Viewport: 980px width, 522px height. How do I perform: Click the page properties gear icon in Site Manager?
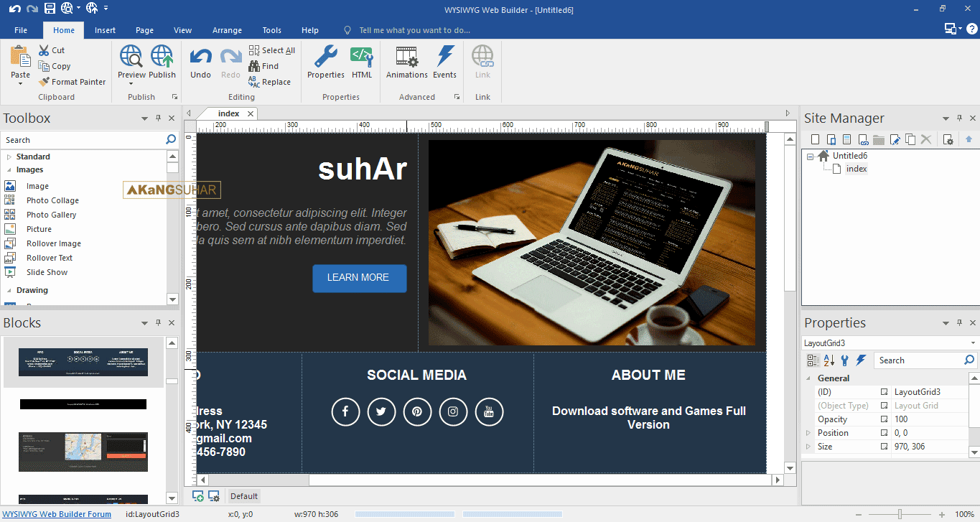click(x=948, y=139)
